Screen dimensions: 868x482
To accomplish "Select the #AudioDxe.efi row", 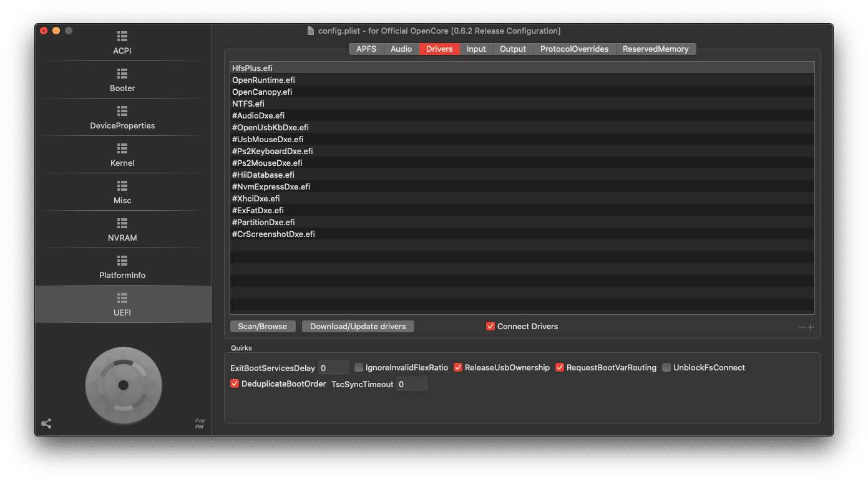I will point(522,115).
